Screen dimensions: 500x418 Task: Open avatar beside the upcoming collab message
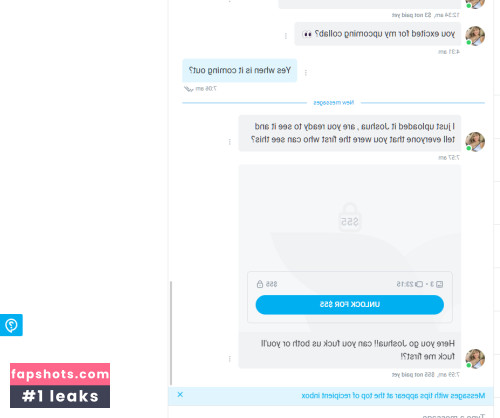tap(475, 36)
